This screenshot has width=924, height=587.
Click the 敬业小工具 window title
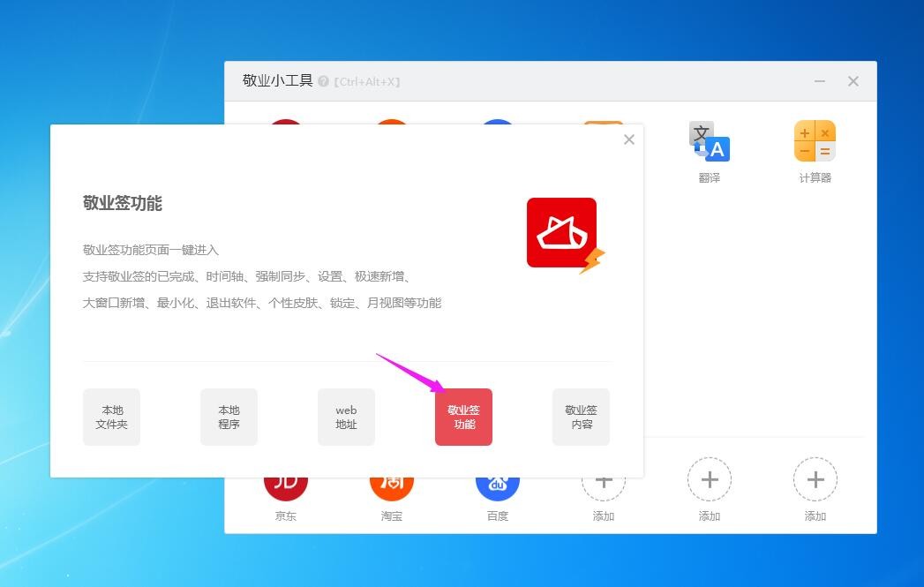pos(278,80)
